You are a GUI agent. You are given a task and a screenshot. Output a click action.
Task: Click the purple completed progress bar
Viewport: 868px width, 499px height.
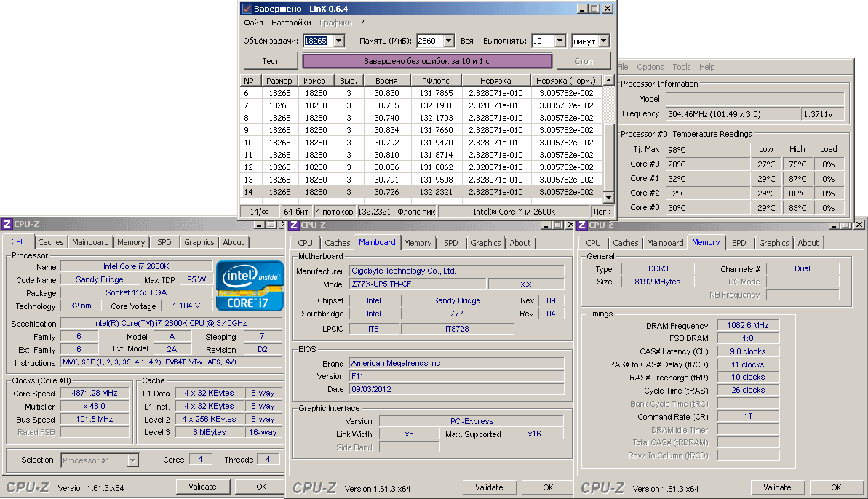(x=426, y=61)
